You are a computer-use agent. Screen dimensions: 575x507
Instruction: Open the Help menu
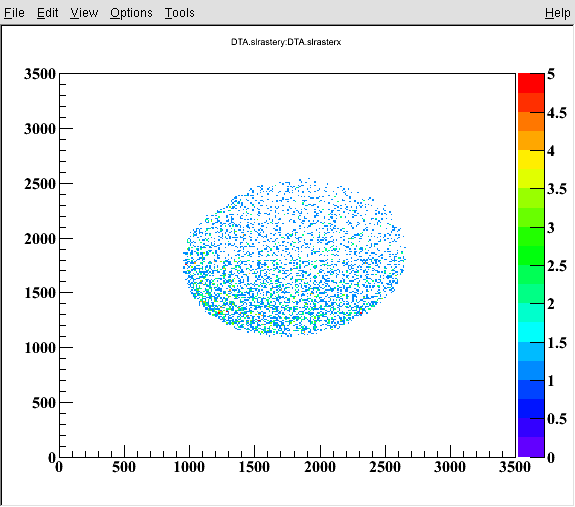(557, 13)
